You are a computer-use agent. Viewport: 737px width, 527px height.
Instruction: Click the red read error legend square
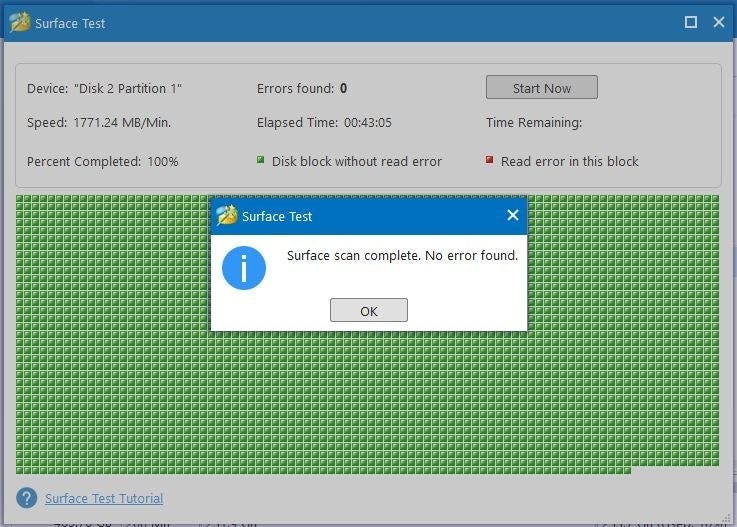489,160
